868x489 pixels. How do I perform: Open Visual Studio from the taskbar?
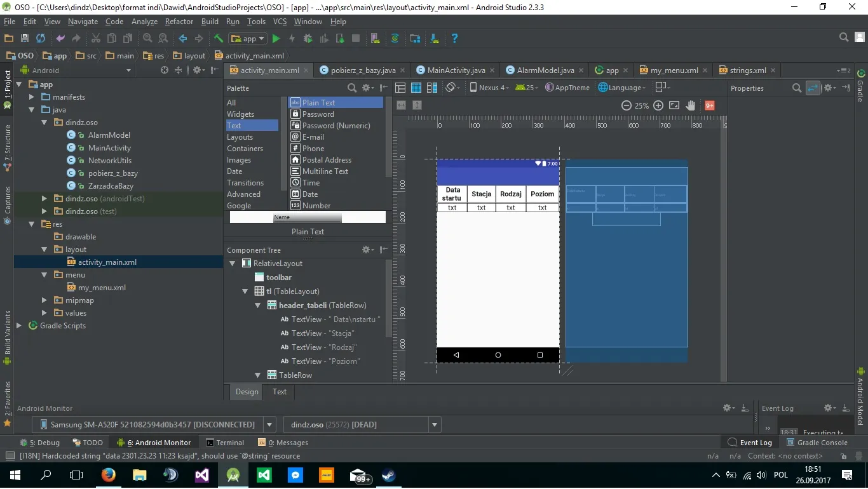pos(203,475)
